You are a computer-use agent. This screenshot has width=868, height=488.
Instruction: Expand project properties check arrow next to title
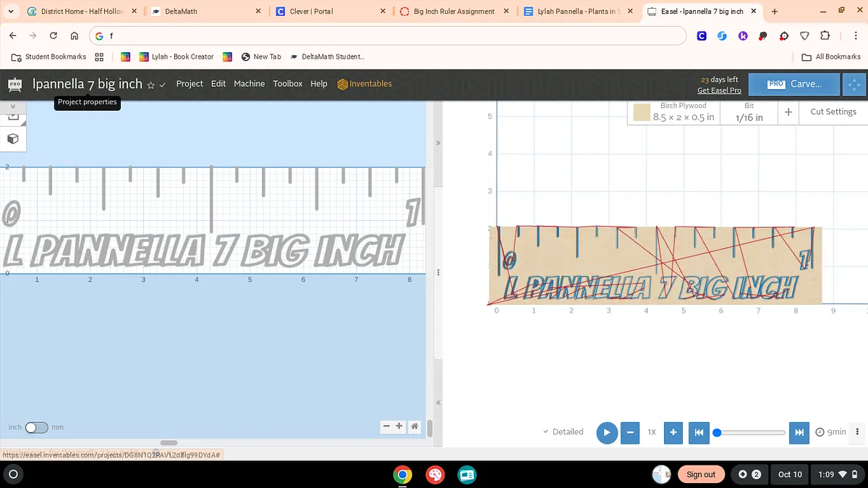[x=163, y=85]
